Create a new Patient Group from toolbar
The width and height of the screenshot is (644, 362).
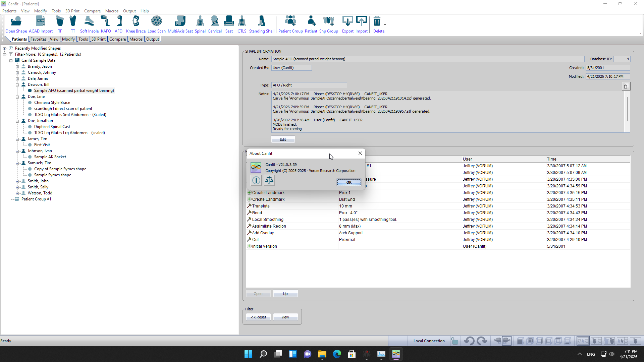point(290,24)
